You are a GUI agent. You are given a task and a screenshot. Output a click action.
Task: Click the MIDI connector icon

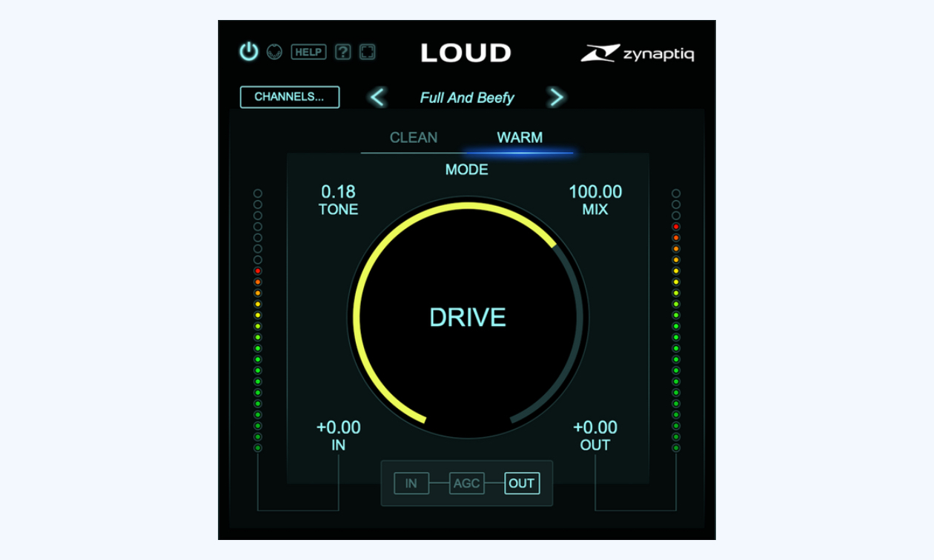pyautogui.click(x=274, y=52)
